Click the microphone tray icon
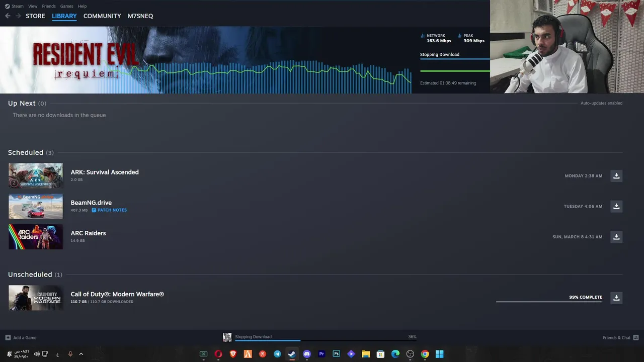The width and height of the screenshot is (644, 362). tap(70, 354)
